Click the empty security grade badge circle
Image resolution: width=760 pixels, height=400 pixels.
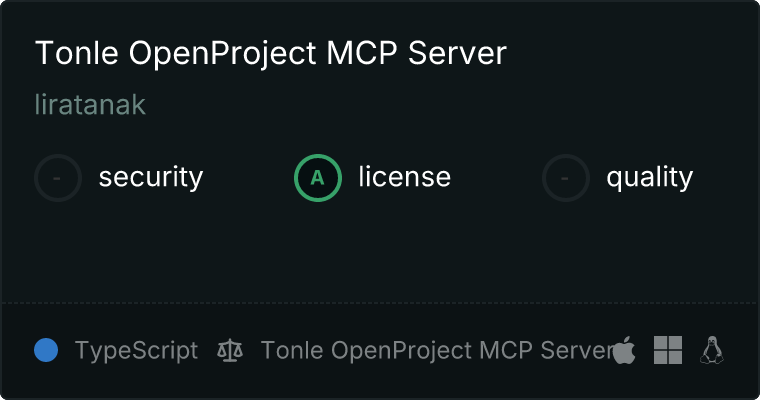58,178
